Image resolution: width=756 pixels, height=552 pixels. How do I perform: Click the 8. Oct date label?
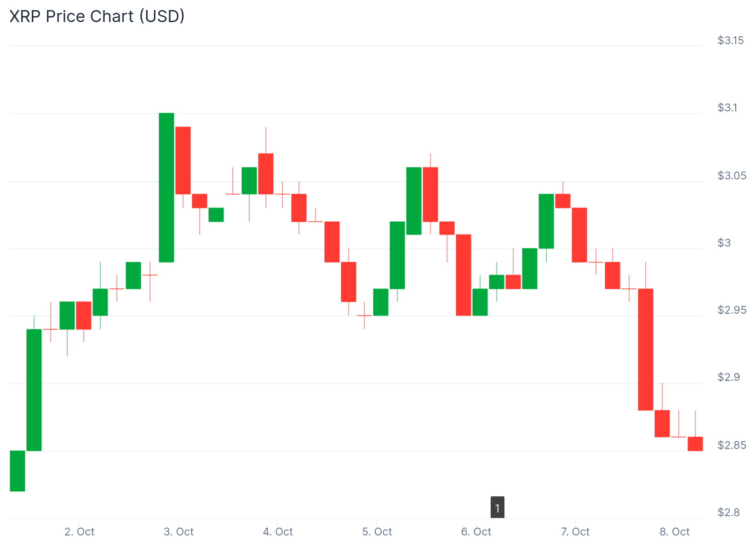(675, 532)
